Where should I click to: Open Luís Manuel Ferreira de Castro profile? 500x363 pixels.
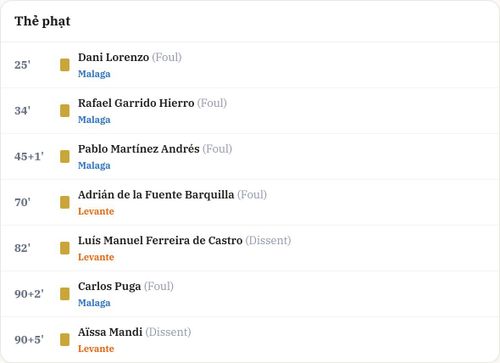click(x=160, y=240)
